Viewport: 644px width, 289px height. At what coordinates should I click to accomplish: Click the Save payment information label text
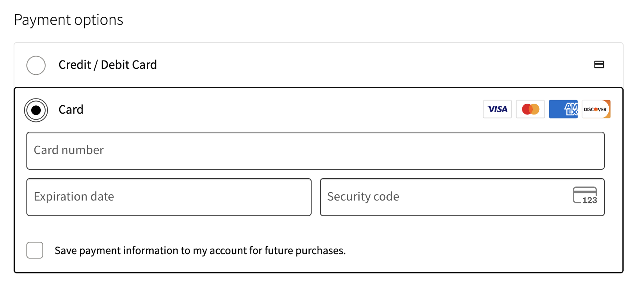pos(200,251)
